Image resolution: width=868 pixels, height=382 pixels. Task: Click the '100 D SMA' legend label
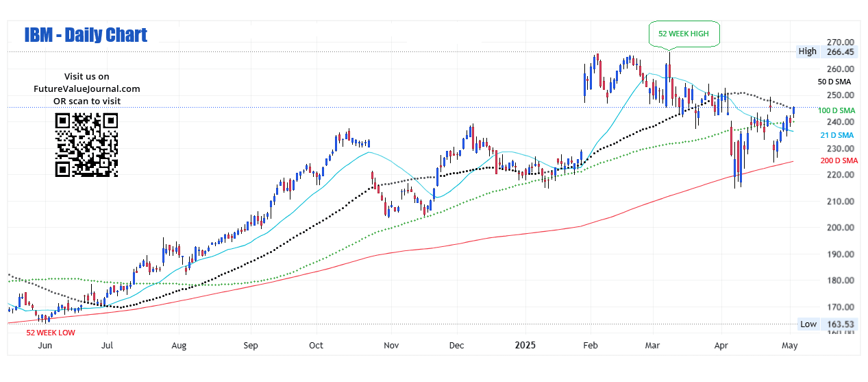pyautogui.click(x=836, y=110)
